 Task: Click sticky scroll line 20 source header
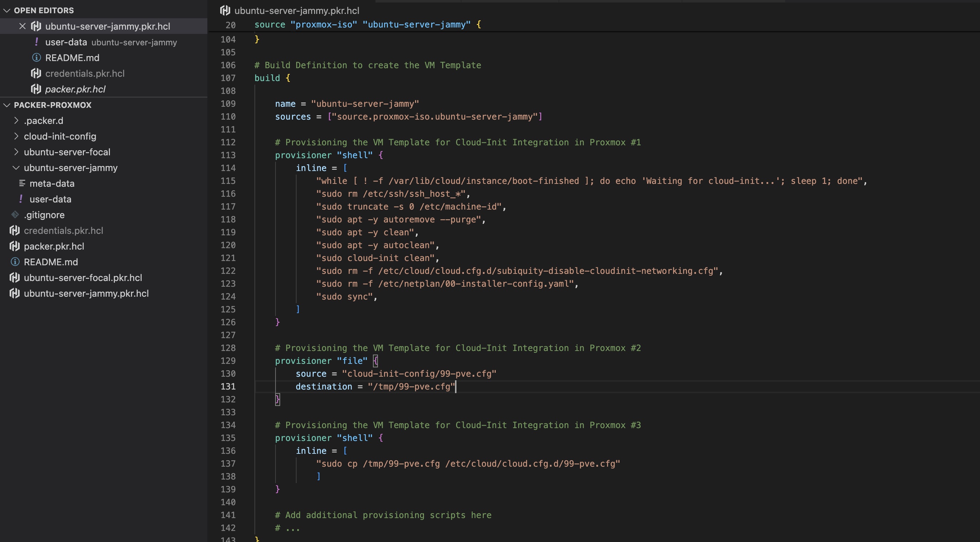click(368, 24)
